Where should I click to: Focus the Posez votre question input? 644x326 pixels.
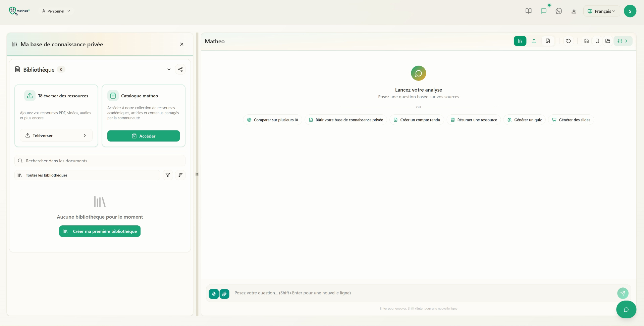423,293
